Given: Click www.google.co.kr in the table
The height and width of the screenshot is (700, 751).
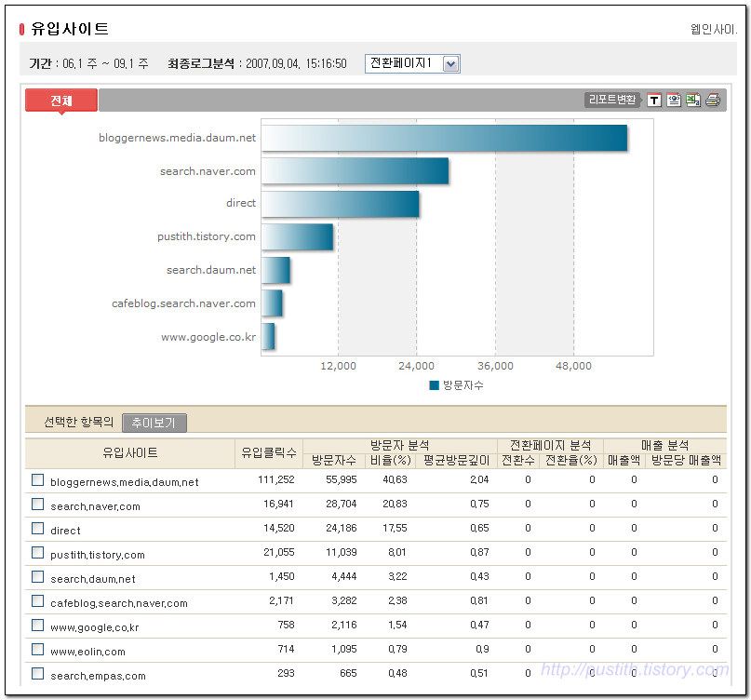Looking at the screenshot, I should [95, 627].
